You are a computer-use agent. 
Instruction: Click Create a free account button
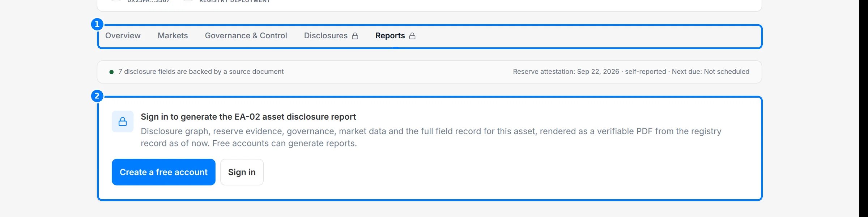coord(163,172)
